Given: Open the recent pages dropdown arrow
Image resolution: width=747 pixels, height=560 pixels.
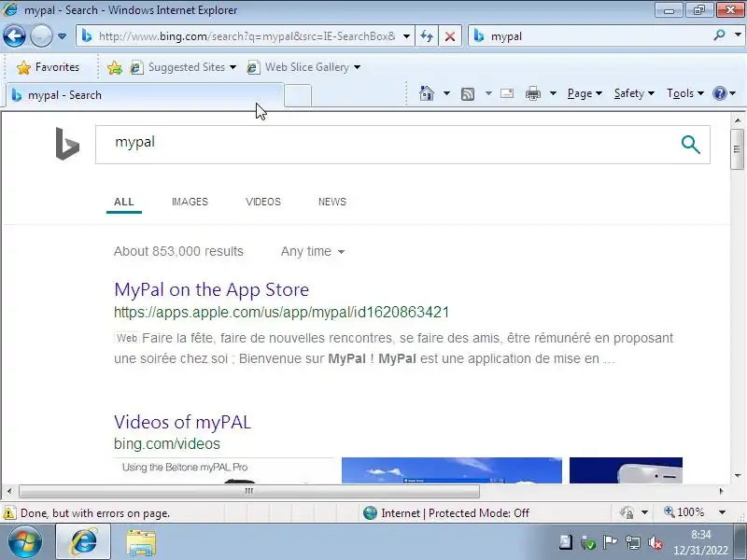Looking at the screenshot, I should (62, 36).
